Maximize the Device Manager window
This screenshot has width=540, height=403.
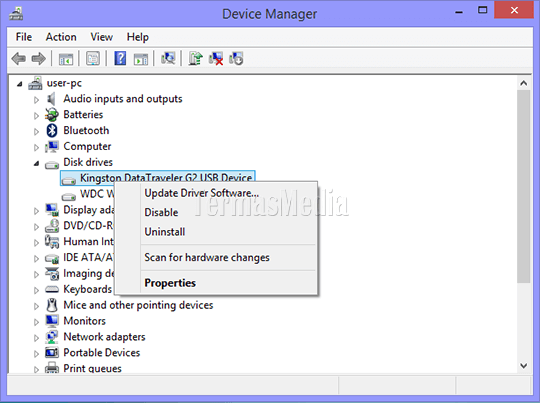(482, 10)
